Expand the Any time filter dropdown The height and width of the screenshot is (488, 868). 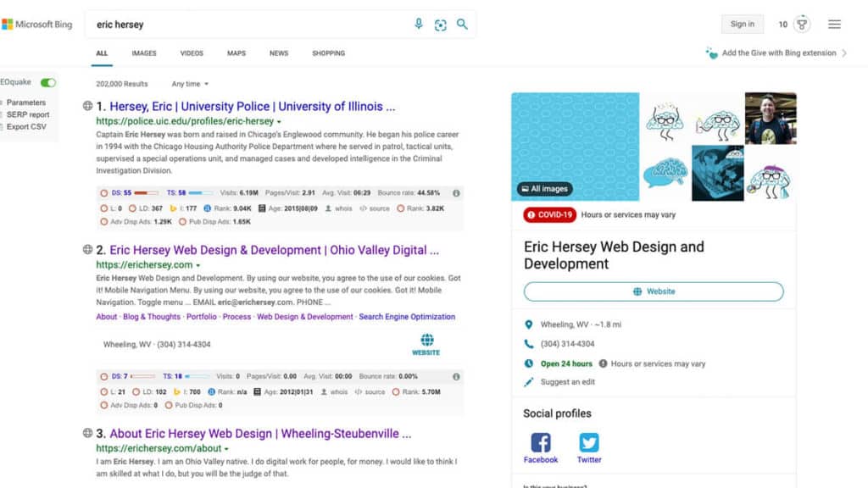click(x=190, y=84)
